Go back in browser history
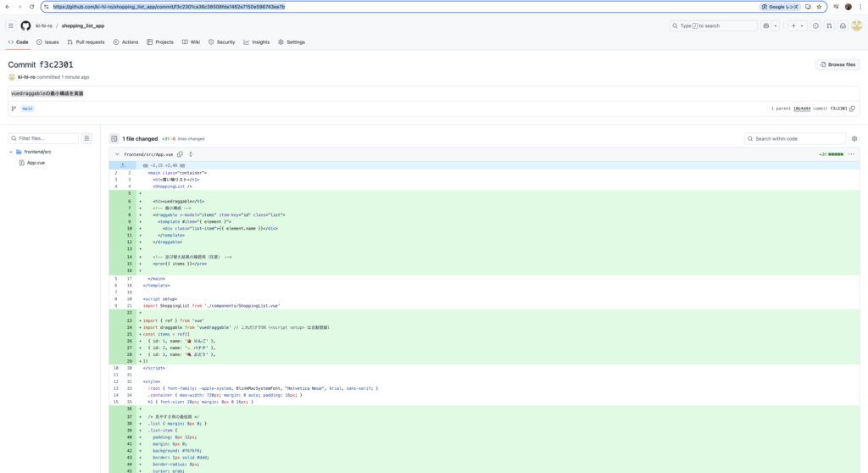This screenshot has height=473, width=868. 7,7
